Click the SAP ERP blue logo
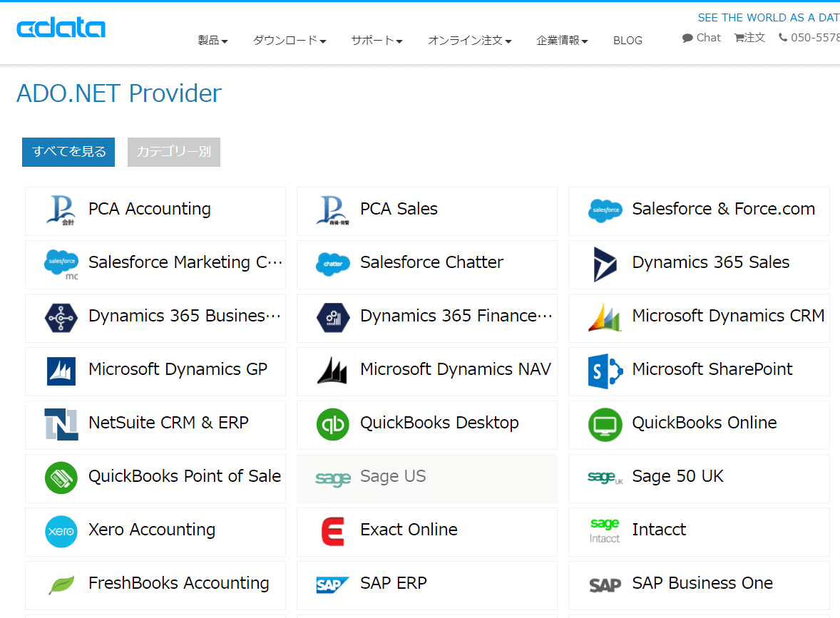840x618 pixels. click(333, 584)
